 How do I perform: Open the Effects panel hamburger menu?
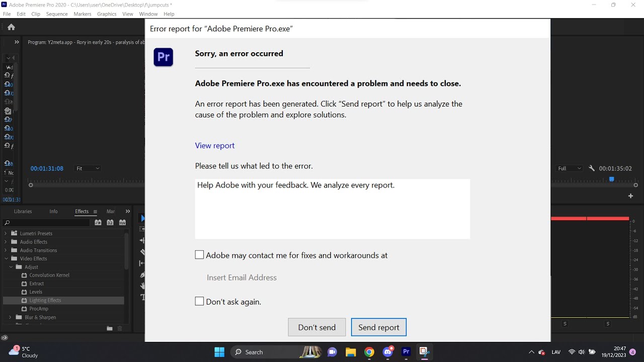95,212
